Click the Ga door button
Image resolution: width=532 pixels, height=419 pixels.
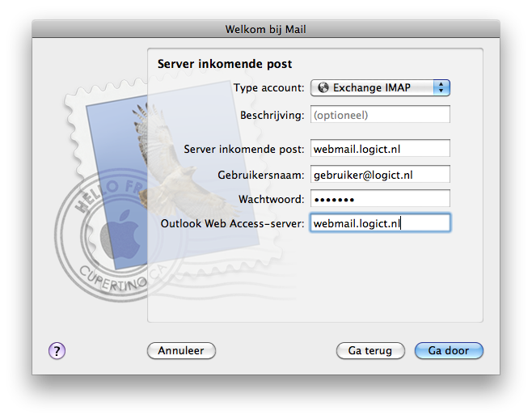449,350
